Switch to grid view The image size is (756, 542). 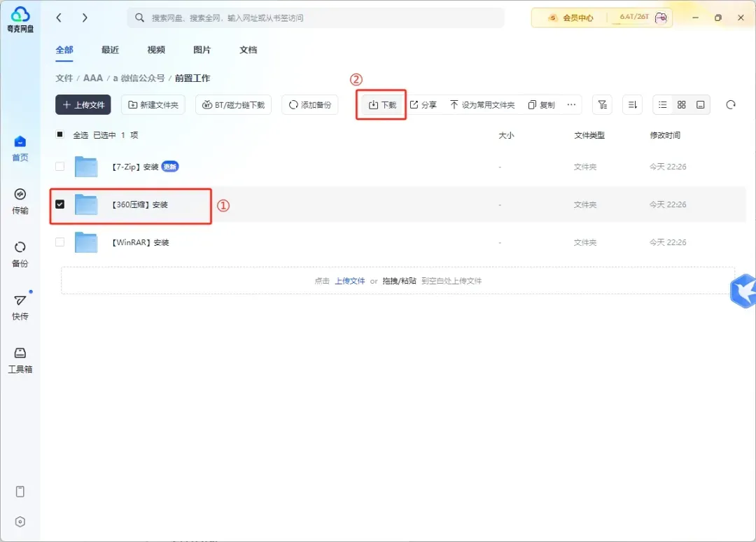[x=681, y=104]
